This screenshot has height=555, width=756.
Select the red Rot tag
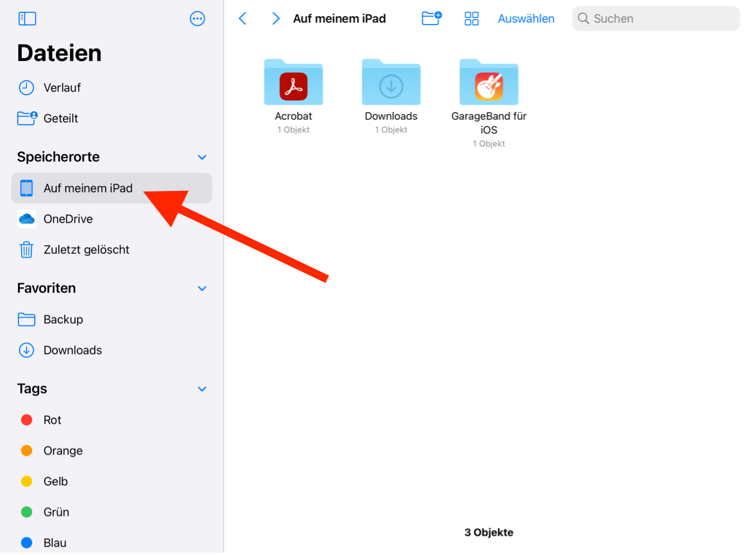click(52, 420)
